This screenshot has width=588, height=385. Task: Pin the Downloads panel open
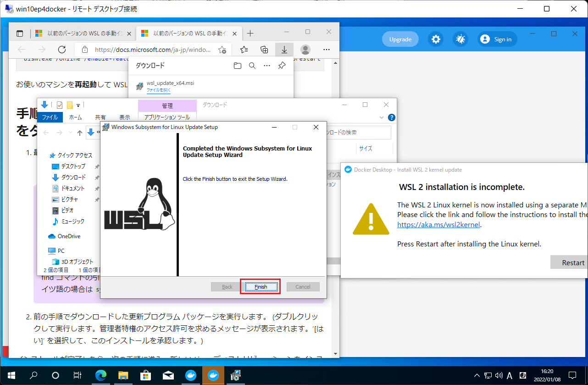(x=282, y=66)
